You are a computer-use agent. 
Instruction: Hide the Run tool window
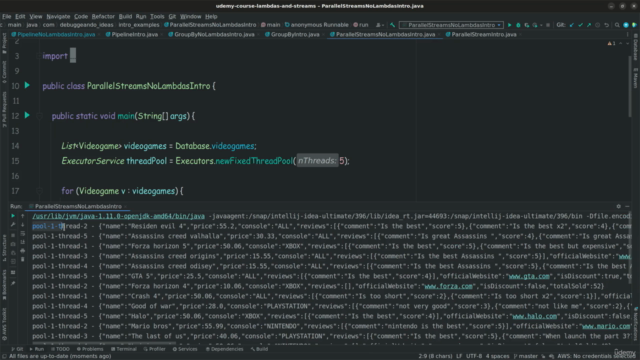coord(627,207)
